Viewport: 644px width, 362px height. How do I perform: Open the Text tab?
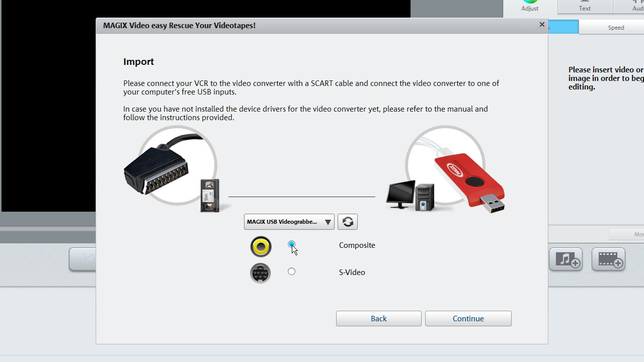[585, 7]
